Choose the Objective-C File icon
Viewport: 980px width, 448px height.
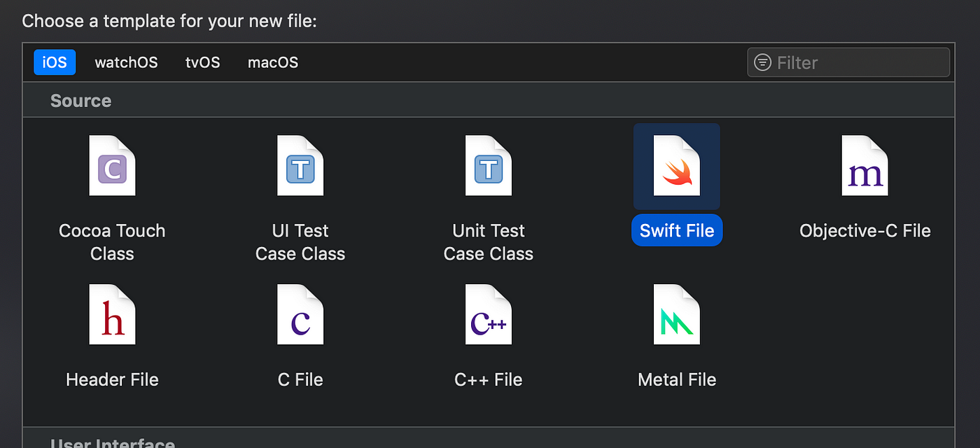[865, 166]
